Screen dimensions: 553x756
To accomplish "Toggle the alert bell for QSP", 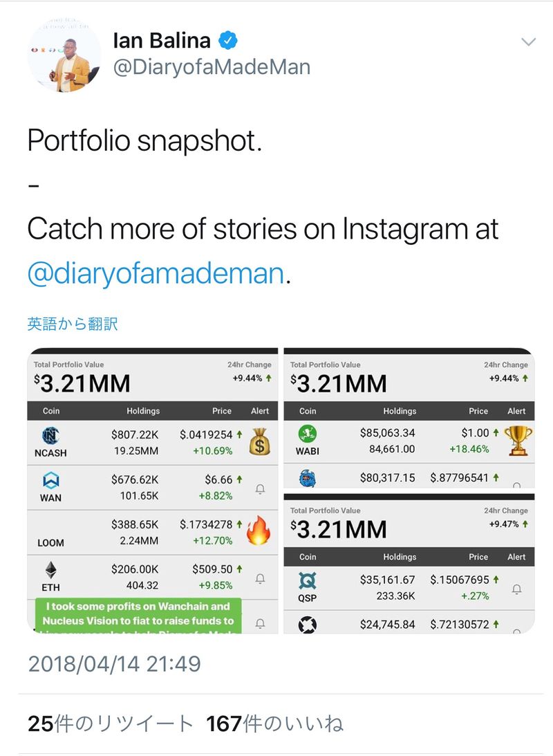I will [x=516, y=589].
